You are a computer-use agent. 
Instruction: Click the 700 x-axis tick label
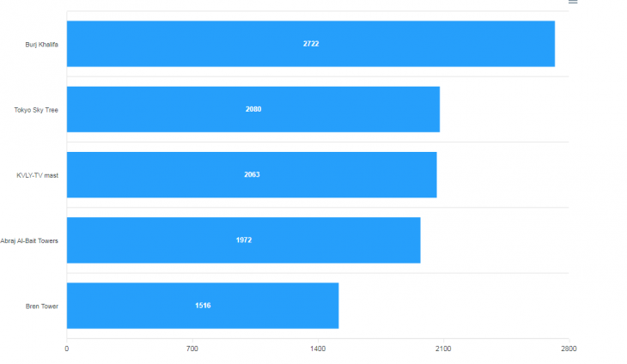pos(192,349)
